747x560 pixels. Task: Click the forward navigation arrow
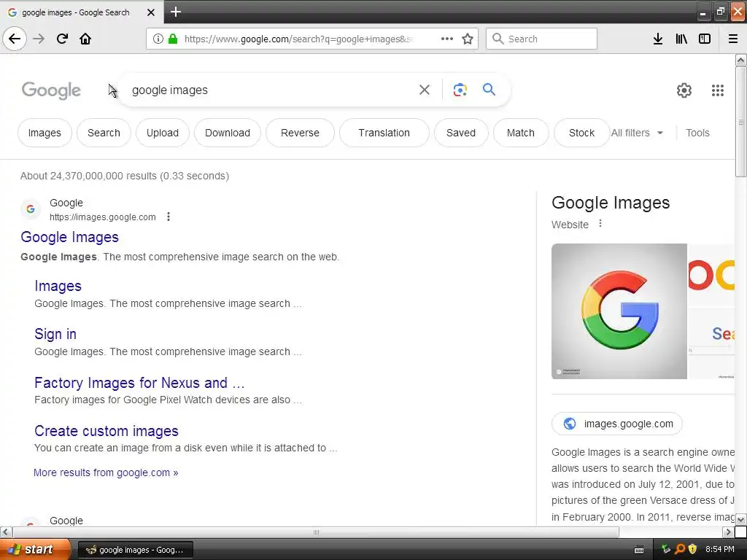[x=39, y=39]
